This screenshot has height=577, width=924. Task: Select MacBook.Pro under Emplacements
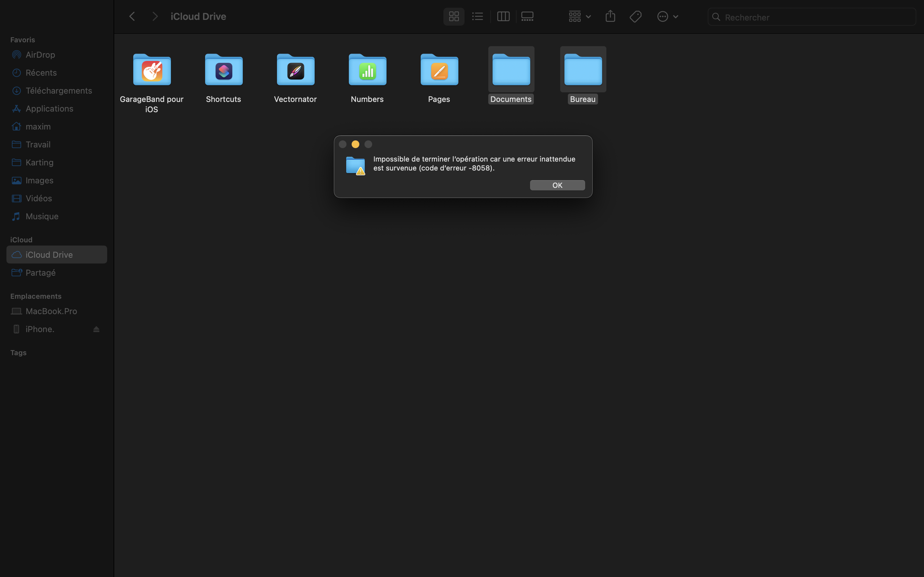(x=51, y=311)
